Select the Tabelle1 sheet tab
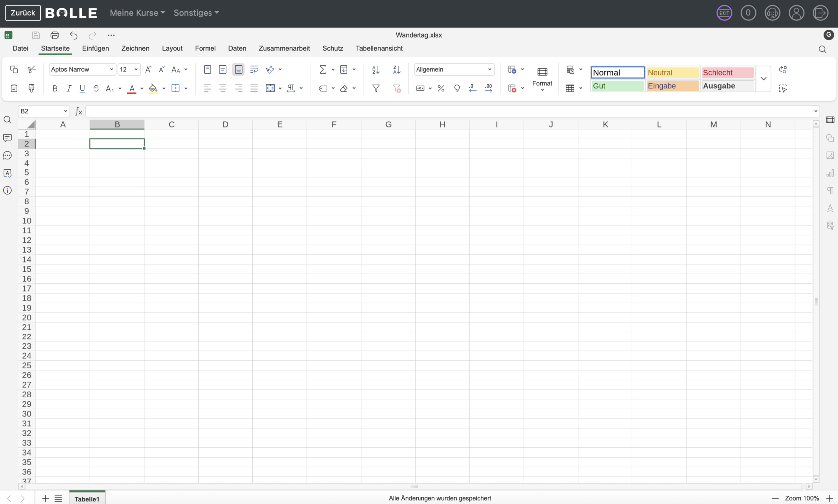Image resolution: width=838 pixels, height=504 pixels. [87, 498]
